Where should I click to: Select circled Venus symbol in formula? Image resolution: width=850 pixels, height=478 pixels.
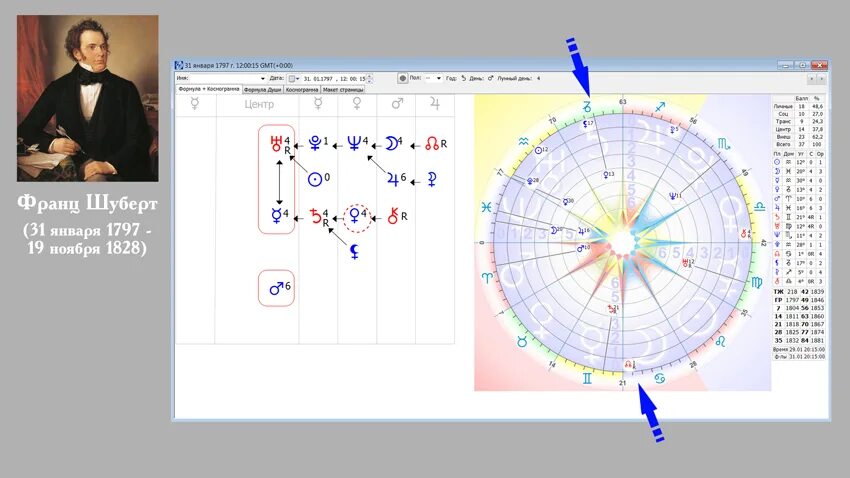357,217
